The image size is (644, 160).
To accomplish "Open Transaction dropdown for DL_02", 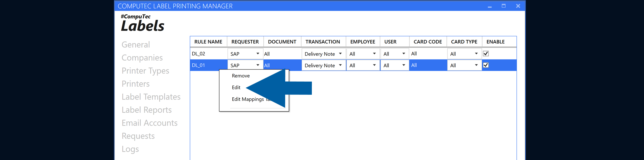I will point(323,54).
